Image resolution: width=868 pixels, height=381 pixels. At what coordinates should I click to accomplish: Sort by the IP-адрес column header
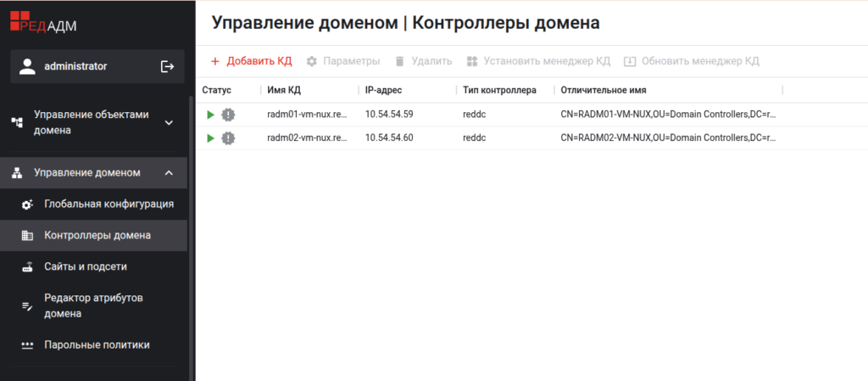[384, 90]
